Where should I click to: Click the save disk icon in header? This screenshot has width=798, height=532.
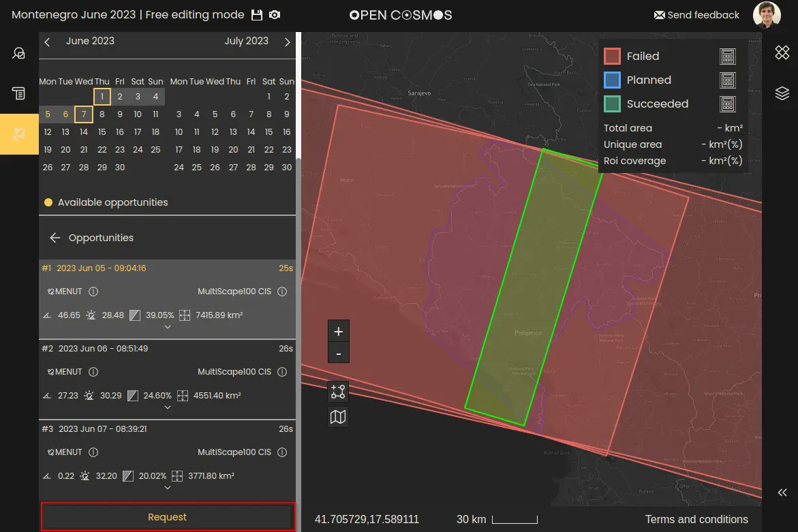click(x=257, y=15)
